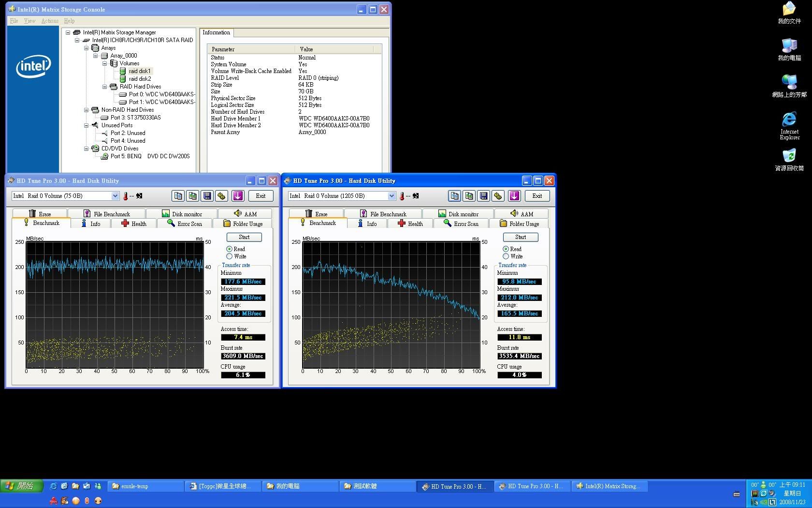Image resolution: width=812 pixels, height=508 pixels.
Task: Click purple down-arrow icon in 75 GB HD Tune window
Action: coord(238,196)
